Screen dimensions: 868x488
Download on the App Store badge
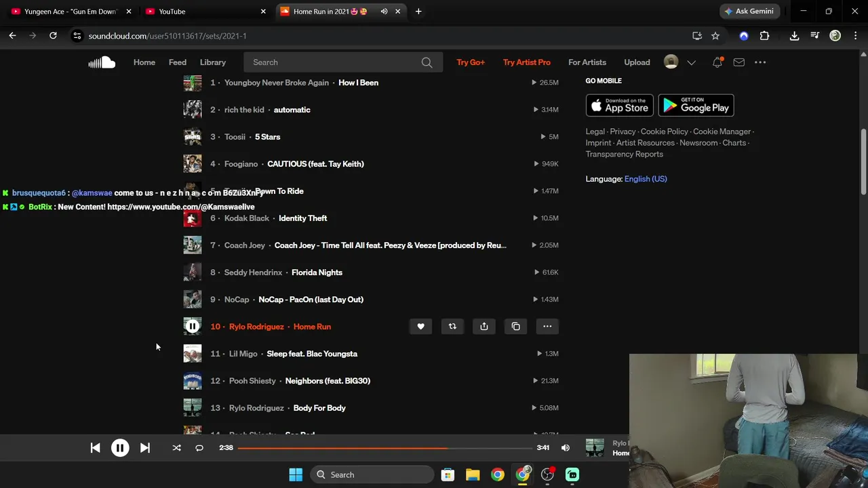[x=620, y=105]
